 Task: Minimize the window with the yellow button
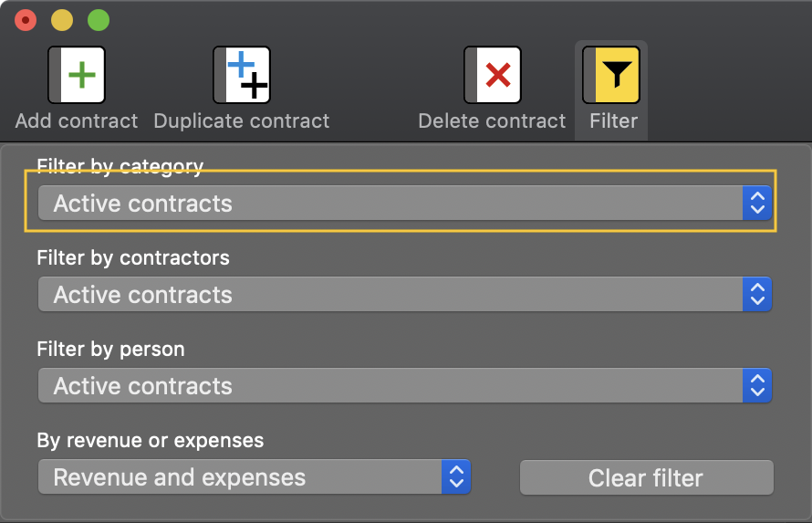[62, 20]
